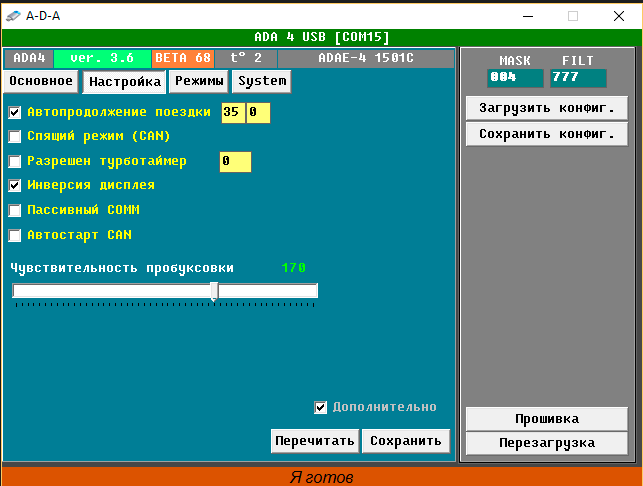Viewport: 643px width, 486px height.
Task: Check the Автостарт CAN option
Action: point(14,235)
